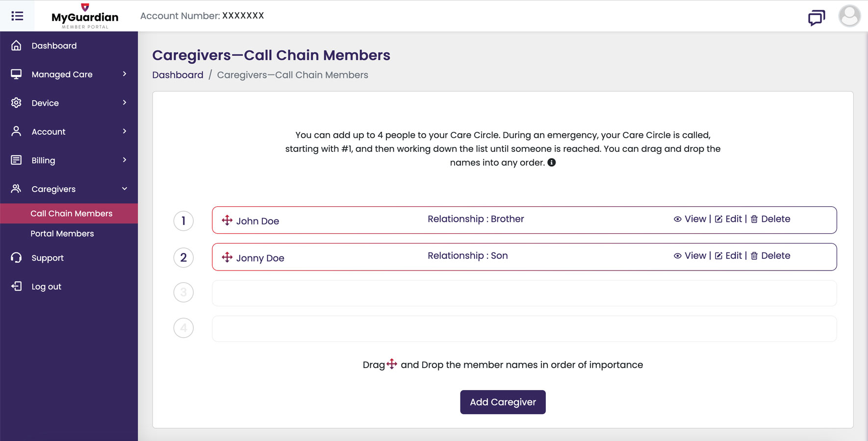
Task: Toggle the hamburger sidebar menu icon
Action: [x=17, y=16]
